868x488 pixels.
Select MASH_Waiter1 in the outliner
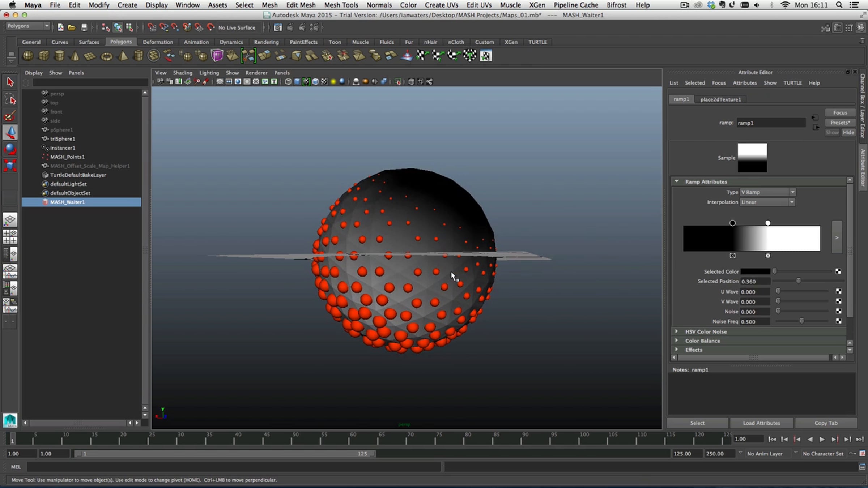coord(81,202)
